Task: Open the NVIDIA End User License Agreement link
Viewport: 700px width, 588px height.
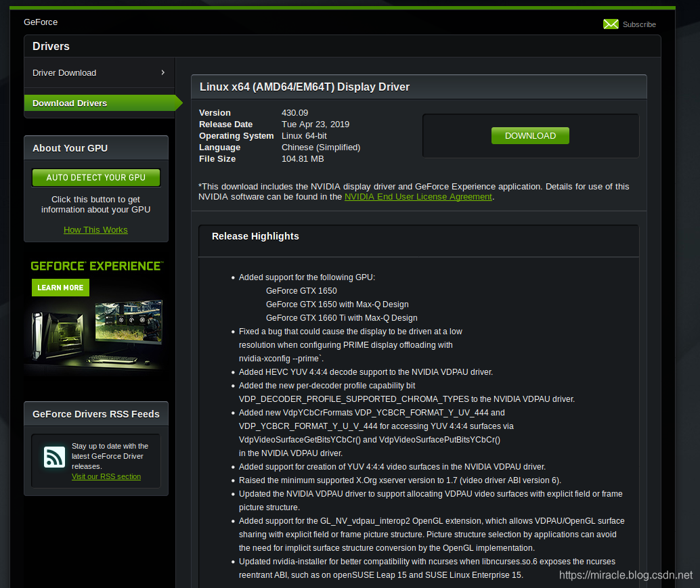Action: point(418,197)
